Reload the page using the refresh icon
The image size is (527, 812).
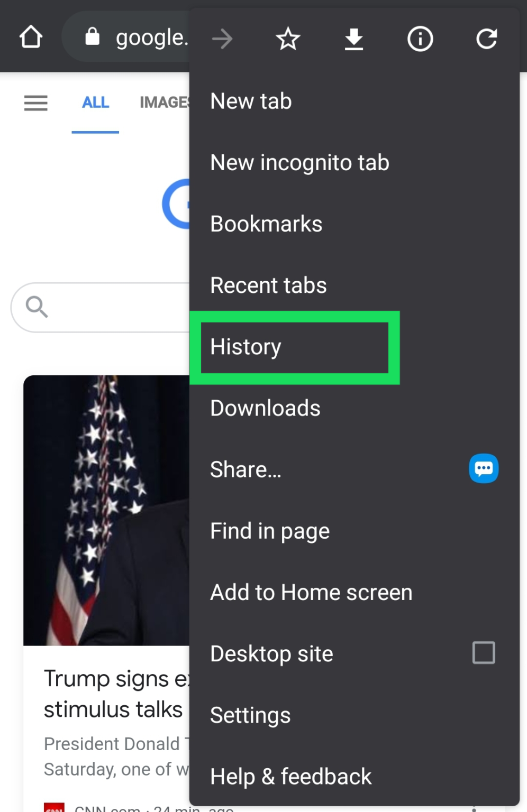(x=486, y=38)
